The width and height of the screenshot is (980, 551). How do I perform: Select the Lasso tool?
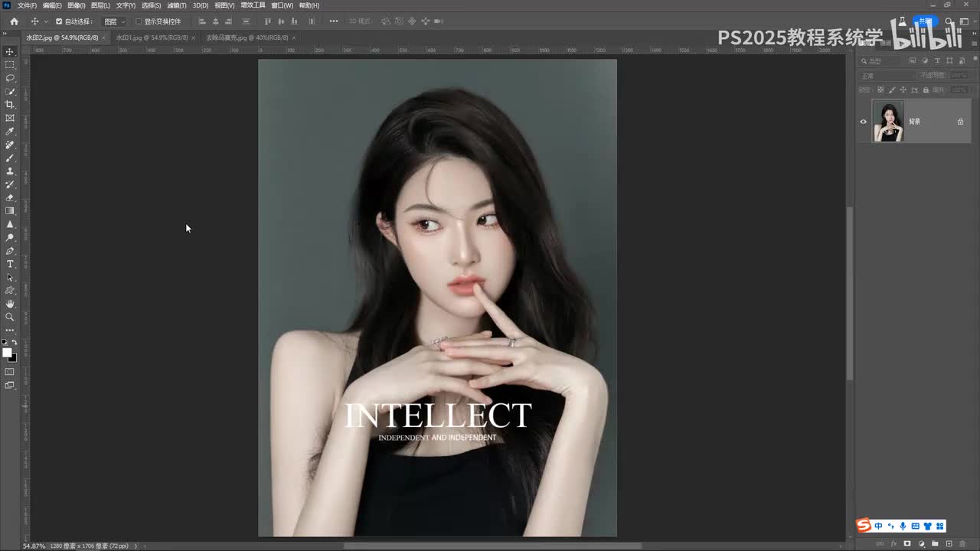tap(10, 78)
